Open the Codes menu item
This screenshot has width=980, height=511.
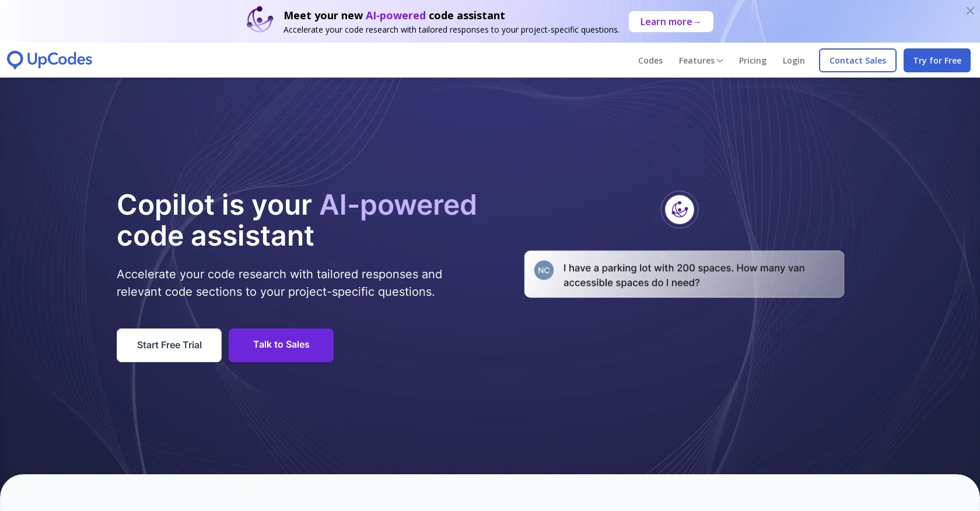tap(650, 61)
